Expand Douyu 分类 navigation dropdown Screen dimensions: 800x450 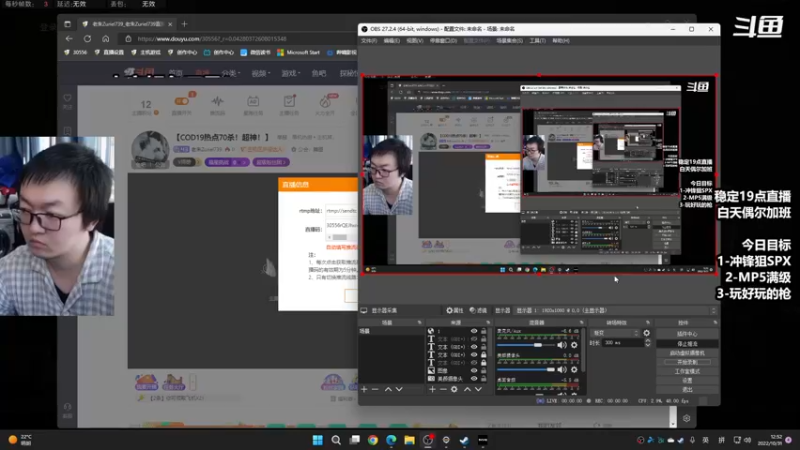231,73
